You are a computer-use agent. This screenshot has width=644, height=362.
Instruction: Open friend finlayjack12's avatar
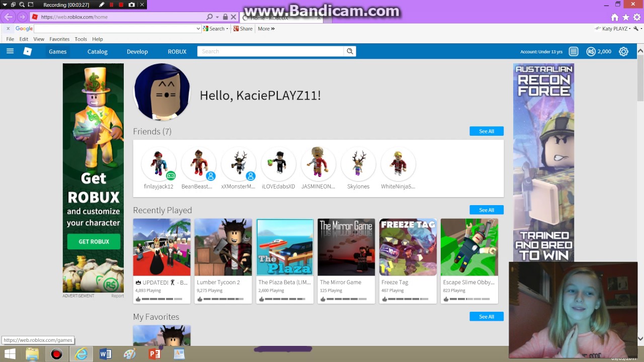[x=158, y=163]
